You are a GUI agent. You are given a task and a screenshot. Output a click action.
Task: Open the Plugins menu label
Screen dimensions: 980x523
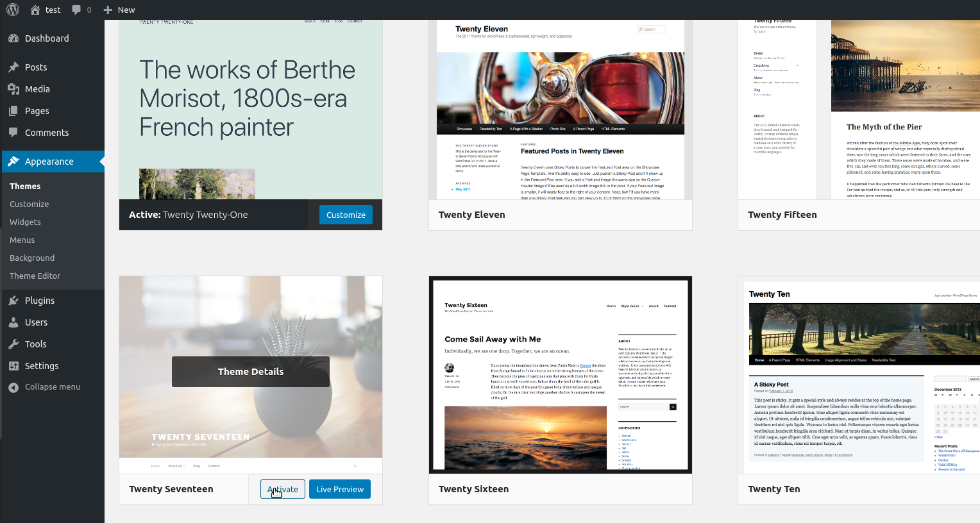(x=40, y=301)
